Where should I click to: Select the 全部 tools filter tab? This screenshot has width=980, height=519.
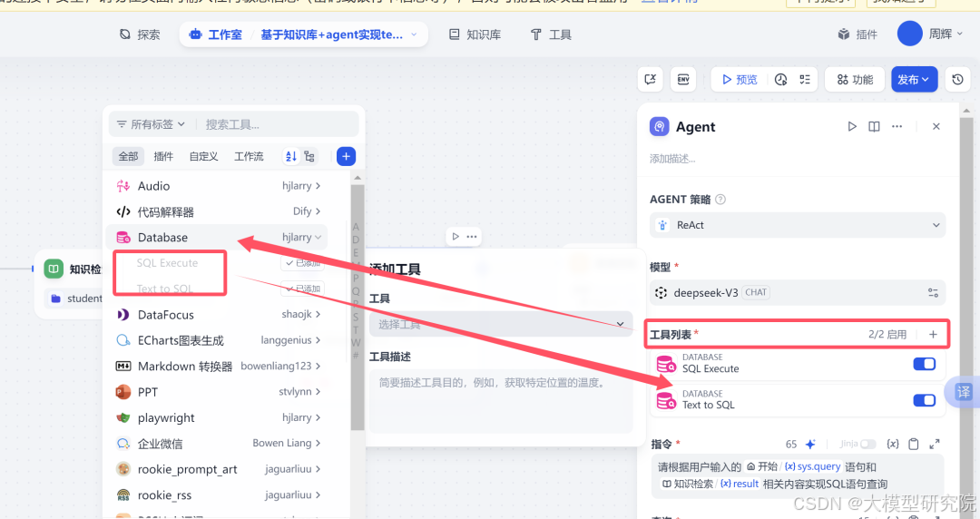pyautogui.click(x=128, y=156)
